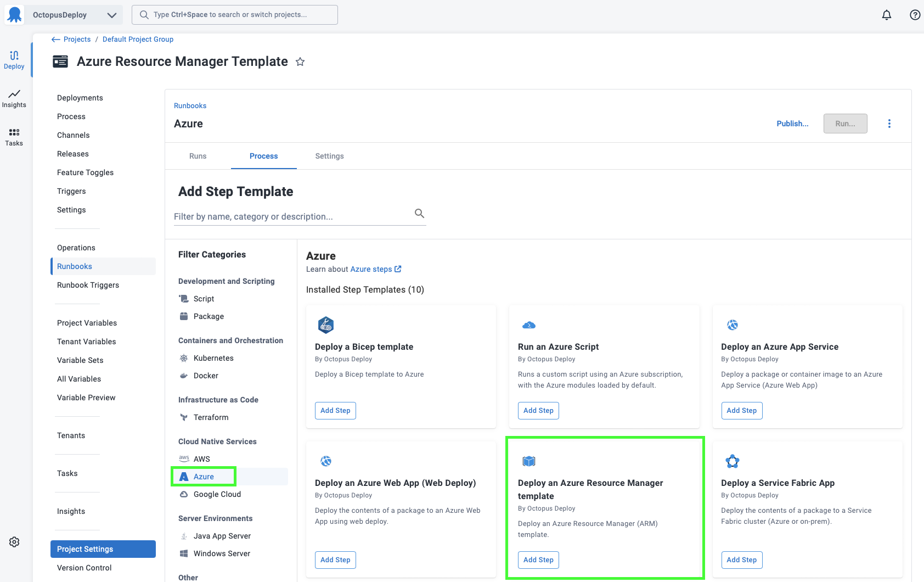Switch to the Settings tab of runbook
Screen dimensions: 924x582
click(329, 156)
